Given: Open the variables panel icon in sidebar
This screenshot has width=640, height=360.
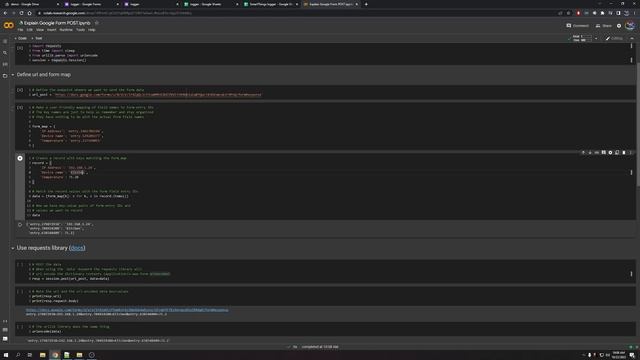Looking at the screenshot, I should [x=5, y=64].
